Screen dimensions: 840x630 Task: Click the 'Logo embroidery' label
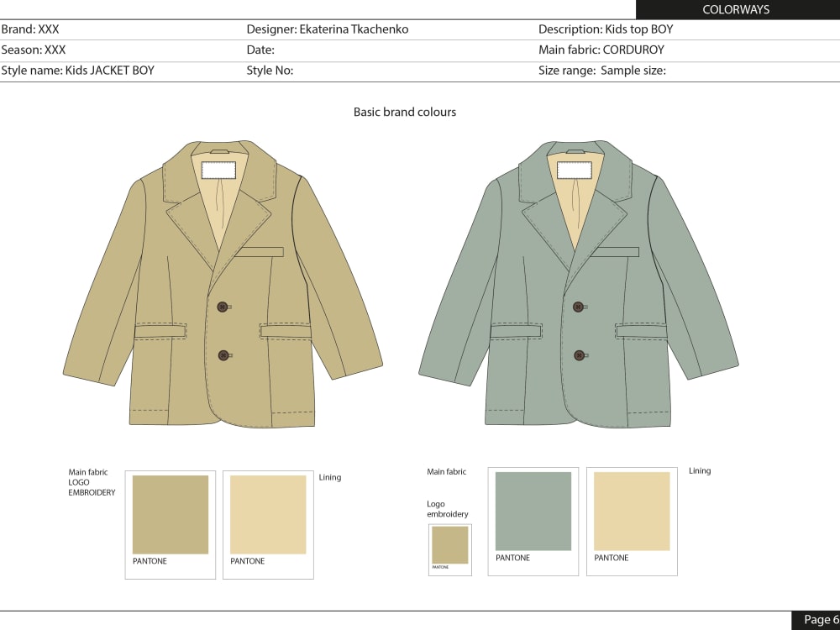coord(448,509)
